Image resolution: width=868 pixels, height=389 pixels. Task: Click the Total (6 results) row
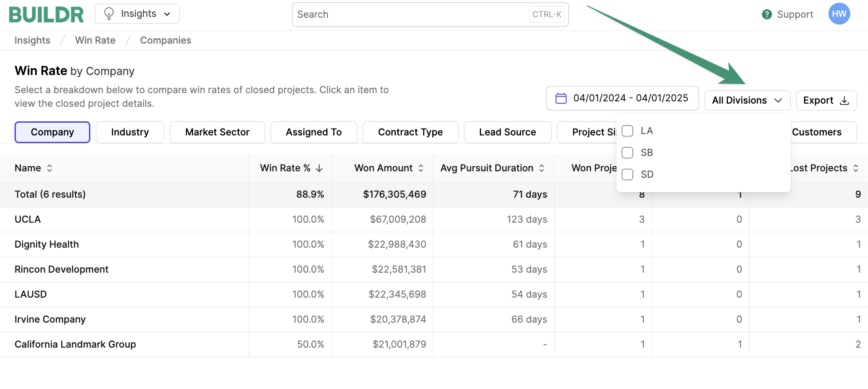(434, 194)
